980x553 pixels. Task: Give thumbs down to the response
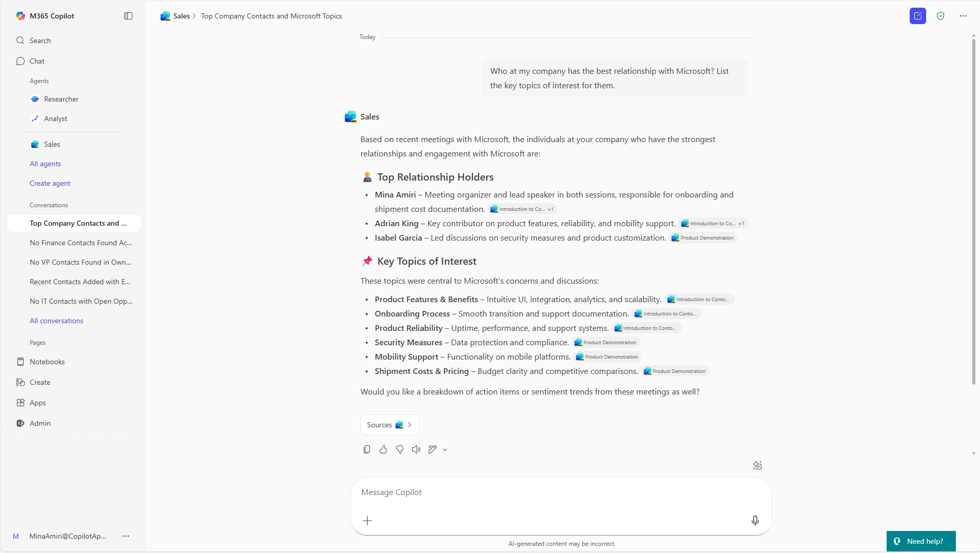400,449
